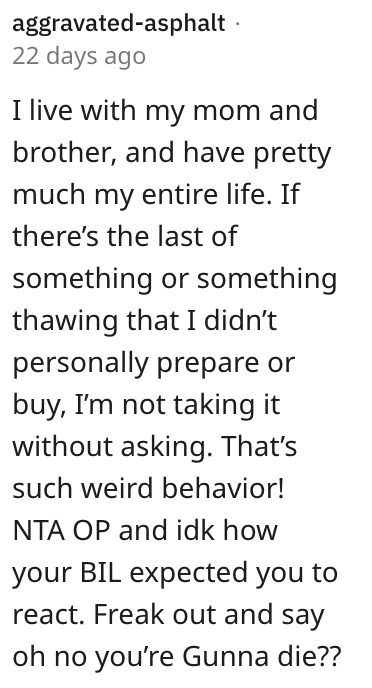Image resolution: width=372 pixels, height=688 pixels.
Task: Open the aggravated-asphalt user profile
Action: [118, 23]
